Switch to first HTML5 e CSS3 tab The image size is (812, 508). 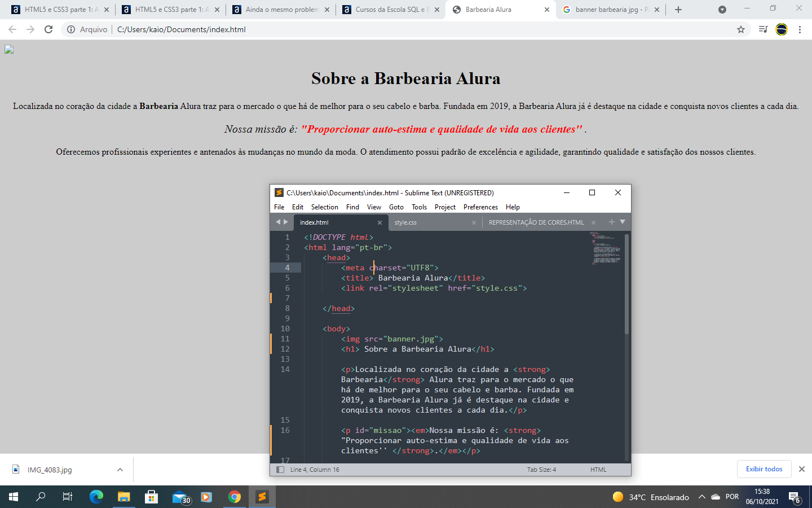click(61, 10)
